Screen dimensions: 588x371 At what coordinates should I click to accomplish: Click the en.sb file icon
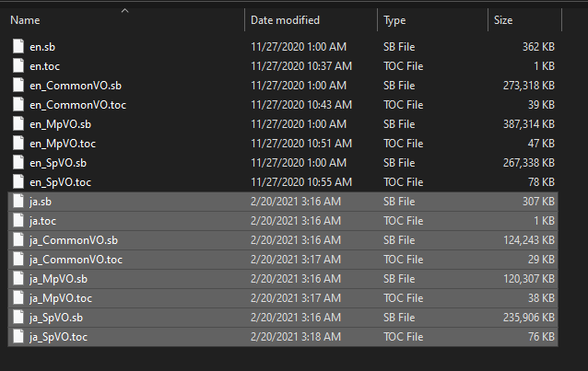(18, 46)
